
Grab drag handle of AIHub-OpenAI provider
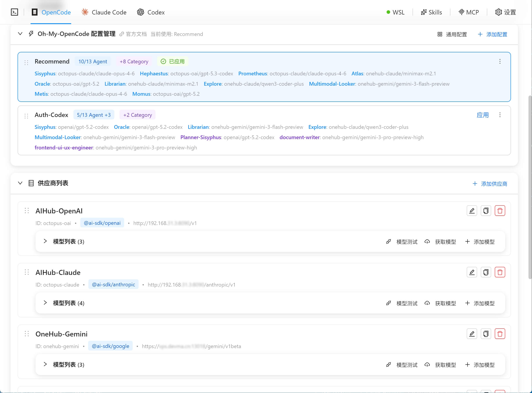(27, 211)
